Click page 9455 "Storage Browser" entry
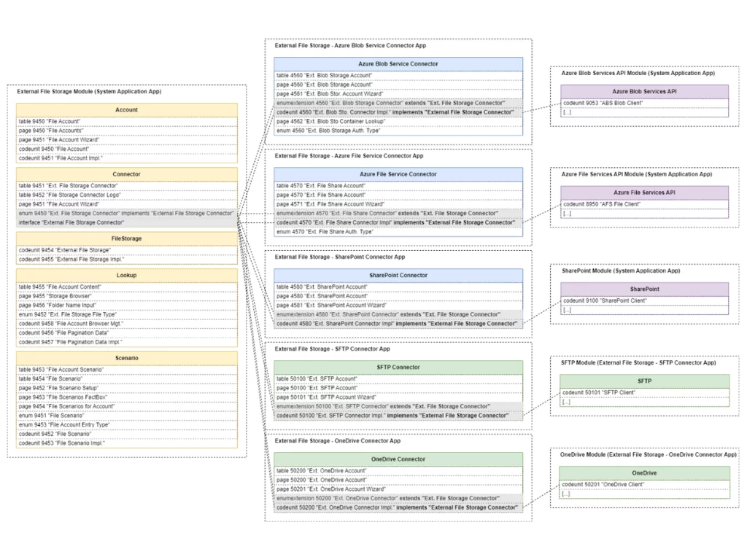This screenshot has width=747, height=560. pyautogui.click(x=127, y=296)
